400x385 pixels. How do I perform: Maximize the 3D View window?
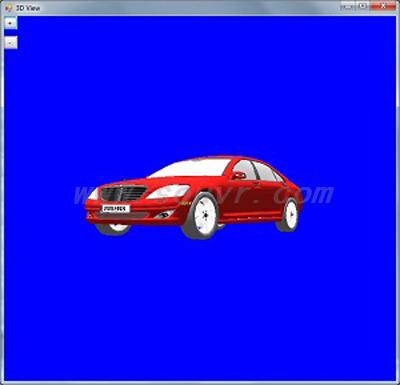[363, 6]
